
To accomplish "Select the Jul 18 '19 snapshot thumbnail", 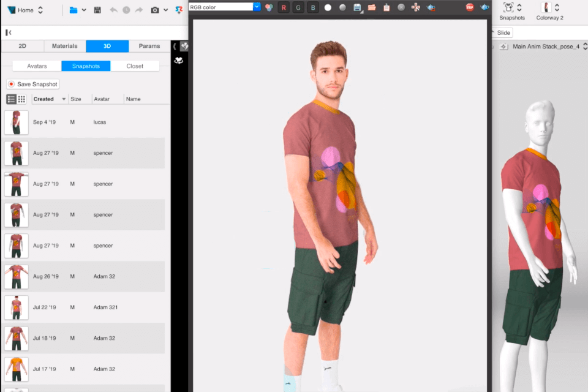I will (x=16, y=338).
